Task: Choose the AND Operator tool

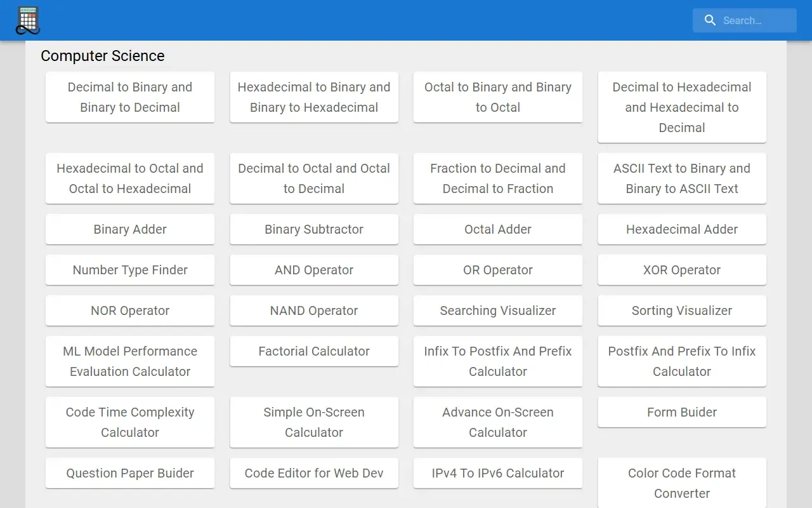Action: 314,270
